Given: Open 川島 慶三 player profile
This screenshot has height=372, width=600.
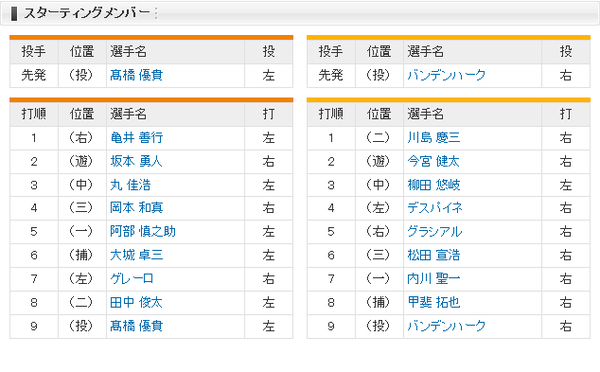Looking at the screenshot, I should tap(434, 138).
